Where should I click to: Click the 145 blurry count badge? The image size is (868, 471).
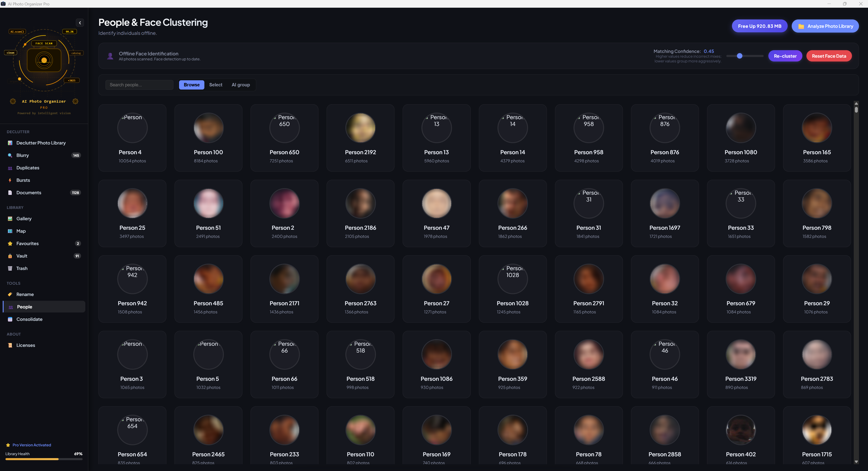click(x=76, y=155)
